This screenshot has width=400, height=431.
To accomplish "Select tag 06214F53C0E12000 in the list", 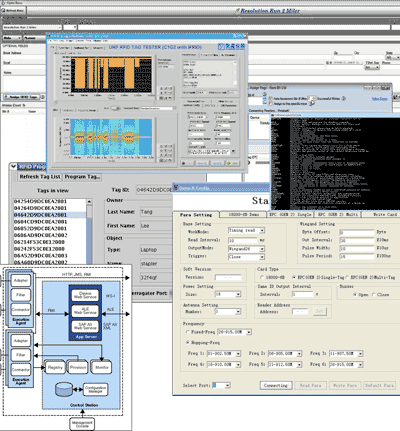I will 50,242.
